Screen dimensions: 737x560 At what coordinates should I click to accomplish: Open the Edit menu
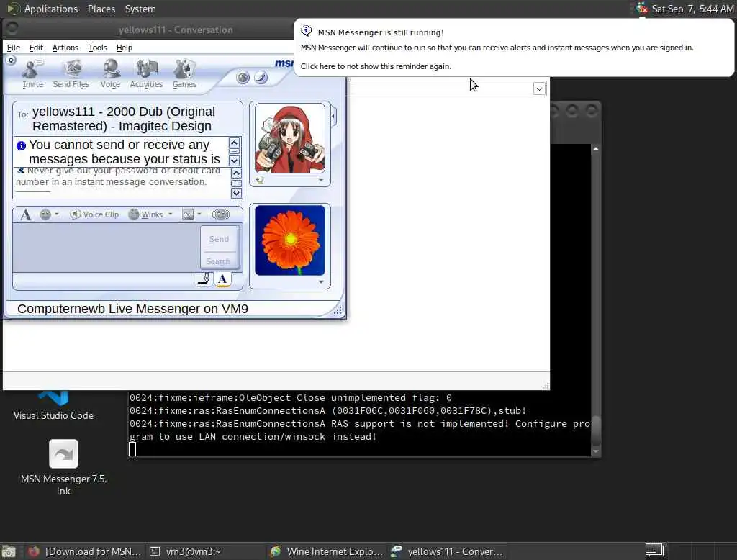point(36,48)
